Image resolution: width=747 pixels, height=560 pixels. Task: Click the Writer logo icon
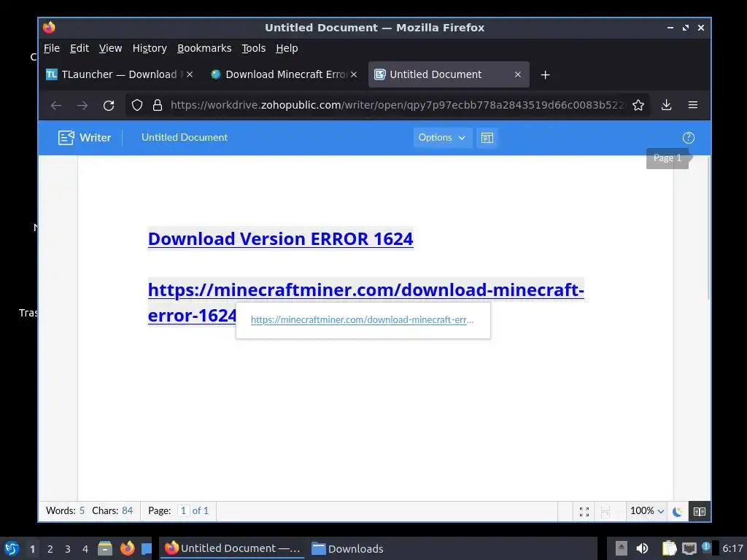pos(66,138)
